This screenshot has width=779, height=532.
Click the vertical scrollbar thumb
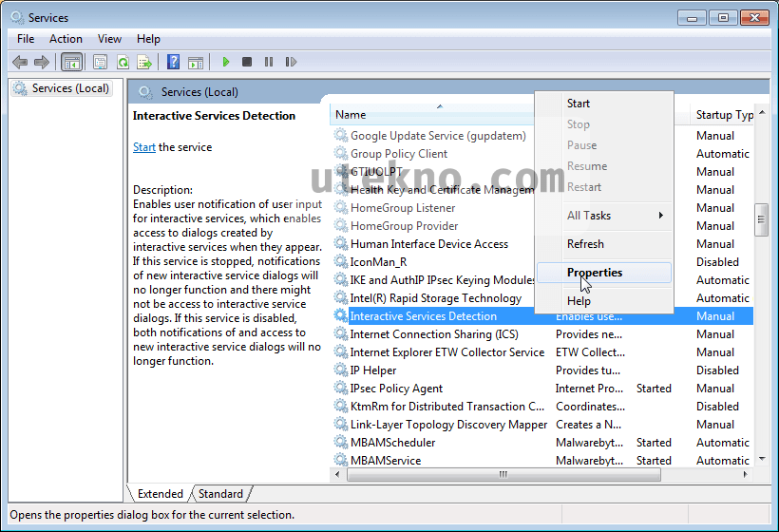pyautogui.click(x=761, y=219)
